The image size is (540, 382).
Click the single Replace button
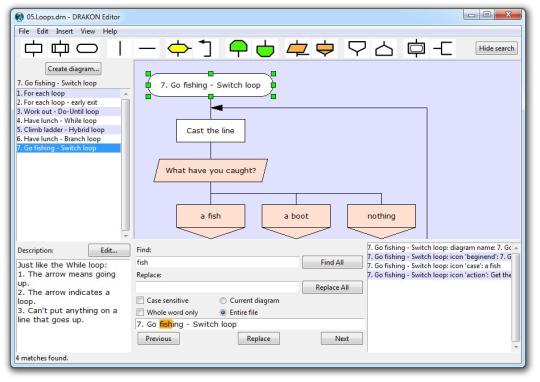[x=258, y=339]
